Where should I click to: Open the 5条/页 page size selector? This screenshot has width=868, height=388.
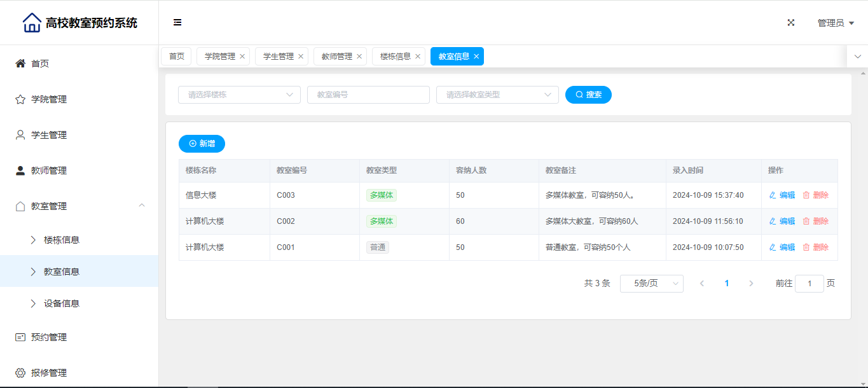(x=651, y=284)
